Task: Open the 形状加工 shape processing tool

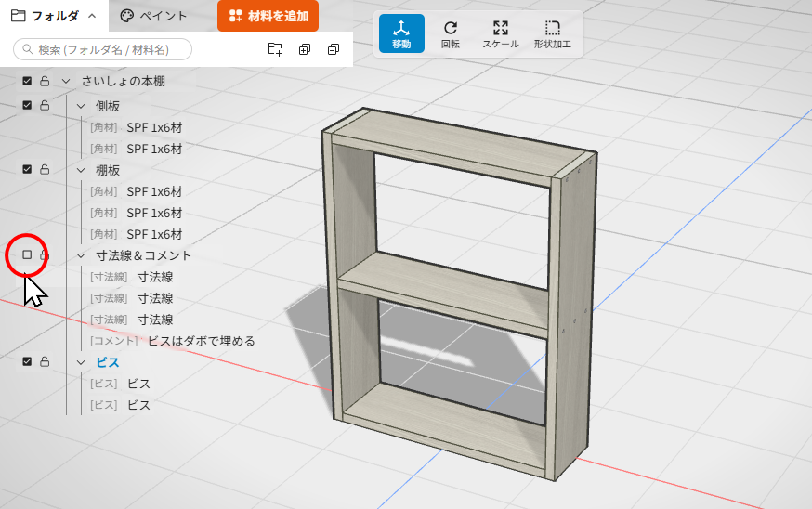Action: pyautogui.click(x=553, y=33)
